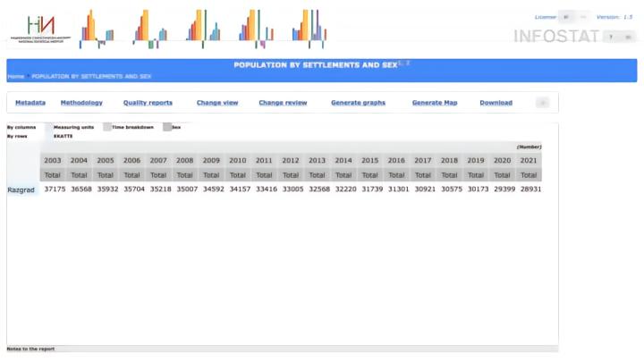Select Change view option

coord(217,103)
